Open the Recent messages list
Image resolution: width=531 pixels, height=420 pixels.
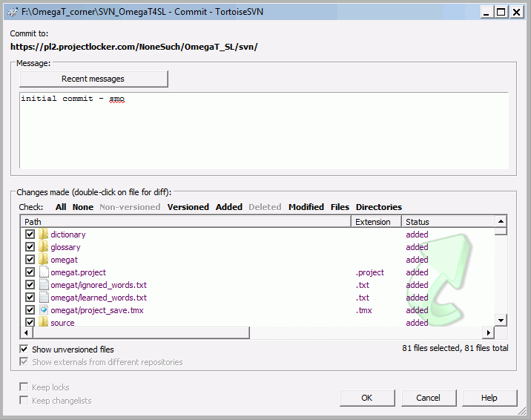click(x=93, y=79)
